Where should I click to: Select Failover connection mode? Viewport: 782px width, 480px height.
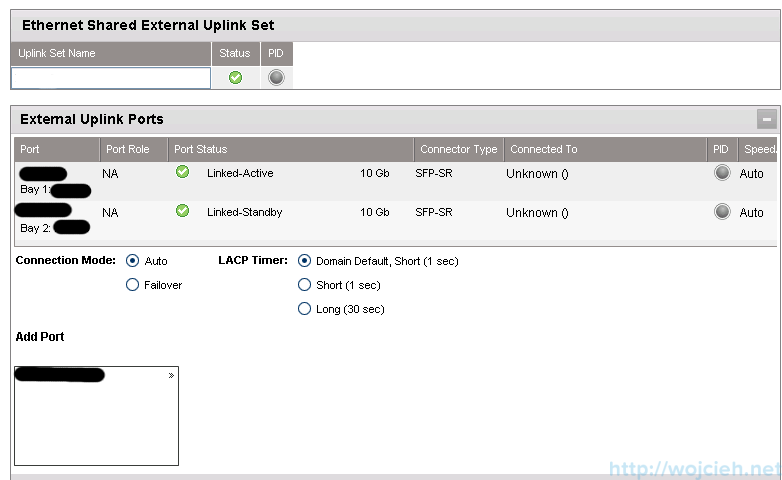tap(133, 285)
